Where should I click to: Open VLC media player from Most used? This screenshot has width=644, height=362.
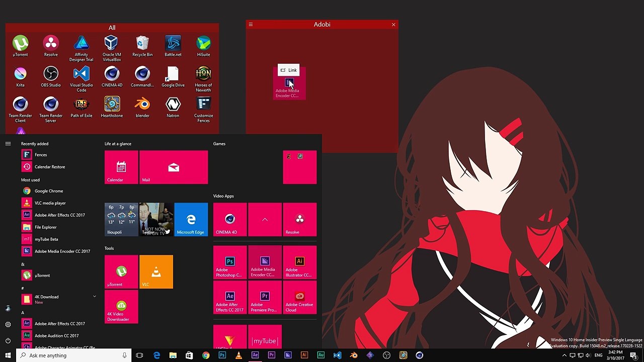(58, 203)
